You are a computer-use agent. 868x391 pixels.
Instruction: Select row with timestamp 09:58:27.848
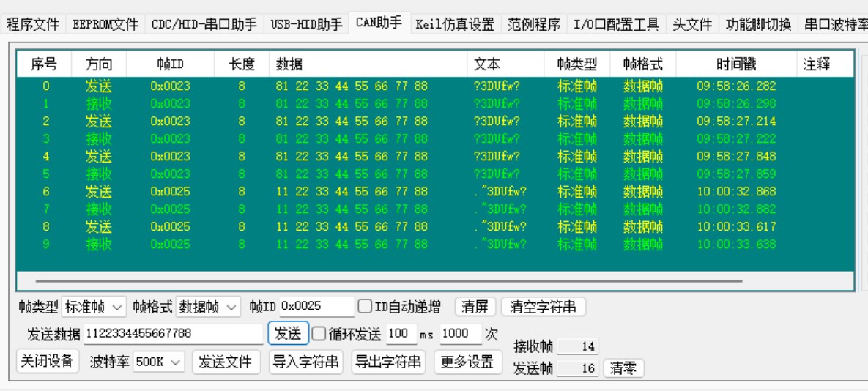pos(436,156)
